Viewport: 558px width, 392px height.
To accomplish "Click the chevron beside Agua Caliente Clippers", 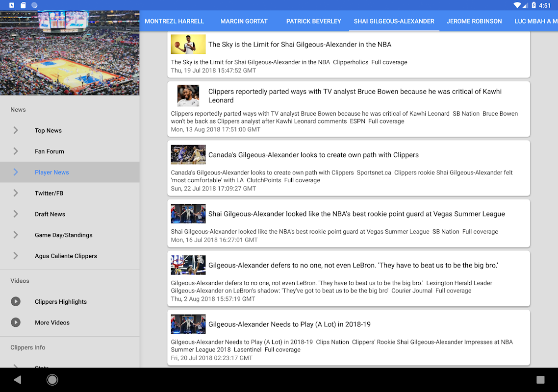I will tap(16, 256).
